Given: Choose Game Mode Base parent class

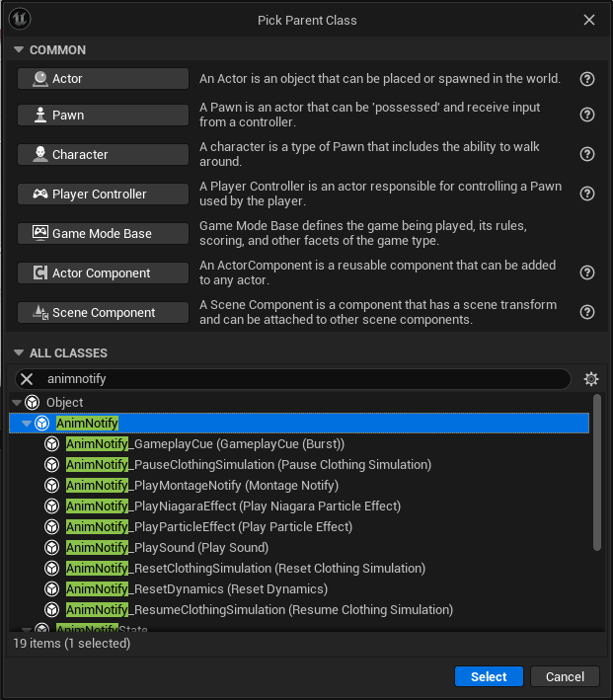Looking at the screenshot, I should [x=103, y=233].
